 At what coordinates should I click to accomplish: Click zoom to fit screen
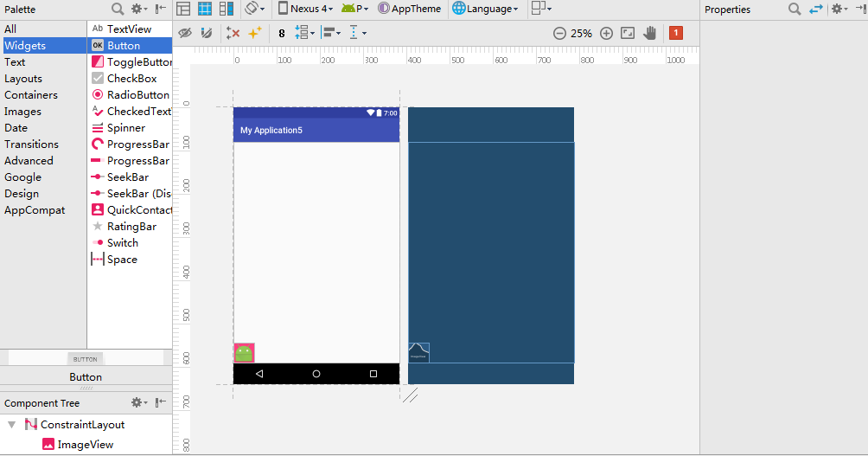(x=628, y=33)
